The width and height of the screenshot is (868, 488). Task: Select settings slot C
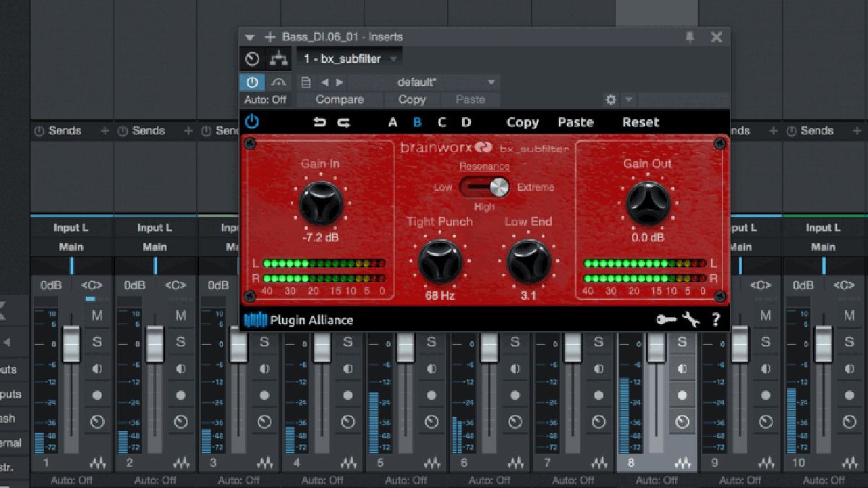pos(442,122)
